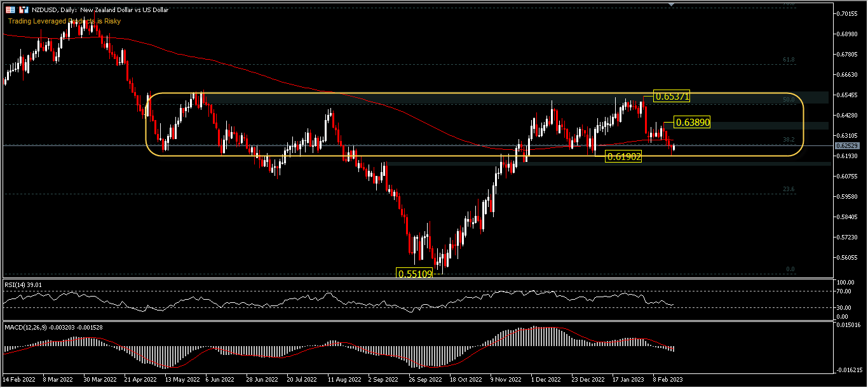Select the 0.55109 low price label
The height and width of the screenshot is (388, 868).
click(414, 274)
